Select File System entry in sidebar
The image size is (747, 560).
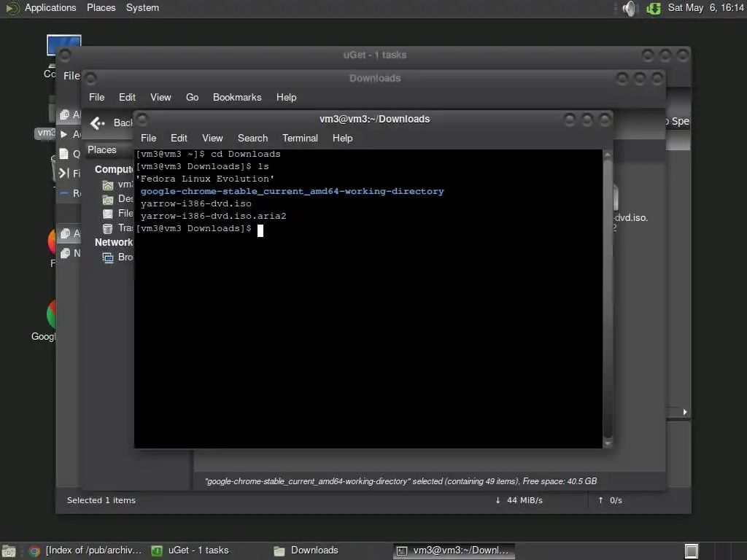(x=117, y=214)
